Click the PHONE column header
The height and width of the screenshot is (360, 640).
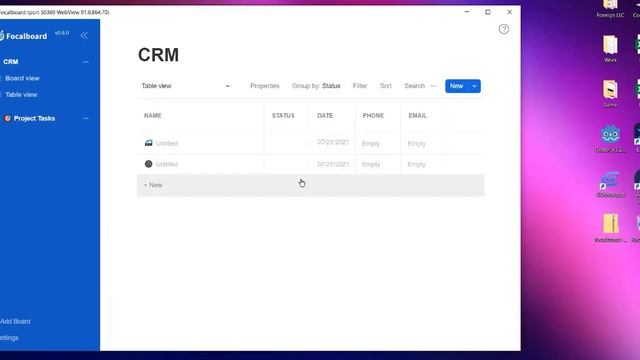point(373,116)
